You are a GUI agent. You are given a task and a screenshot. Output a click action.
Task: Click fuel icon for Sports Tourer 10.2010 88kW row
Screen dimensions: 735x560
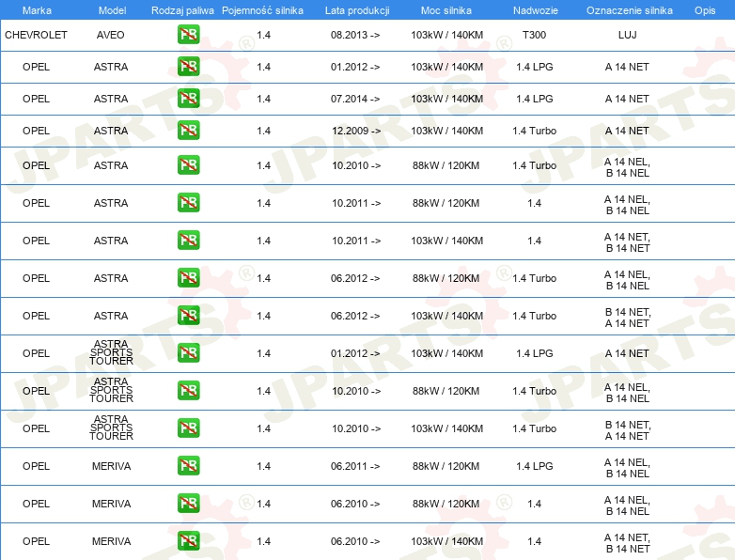pyautogui.click(x=188, y=391)
